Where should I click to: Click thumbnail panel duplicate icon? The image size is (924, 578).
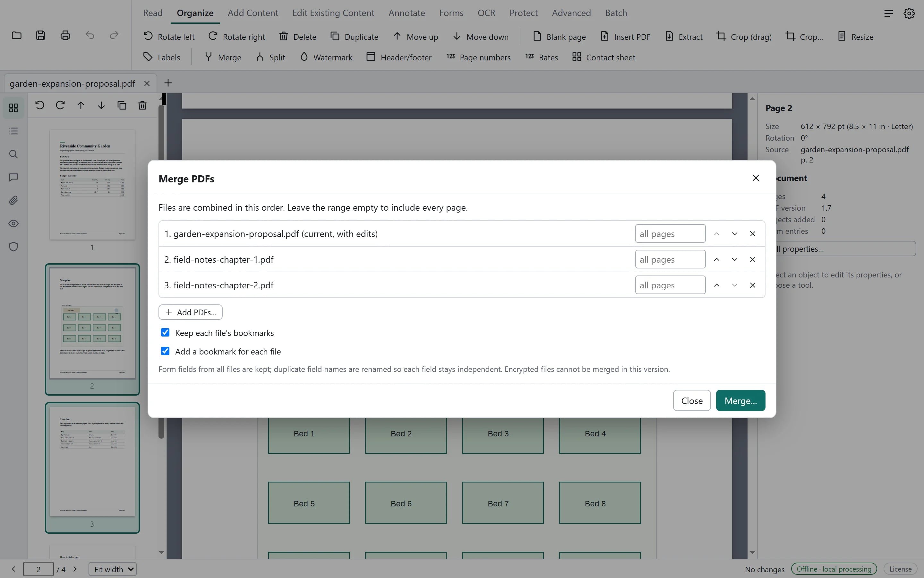click(122, 105)
